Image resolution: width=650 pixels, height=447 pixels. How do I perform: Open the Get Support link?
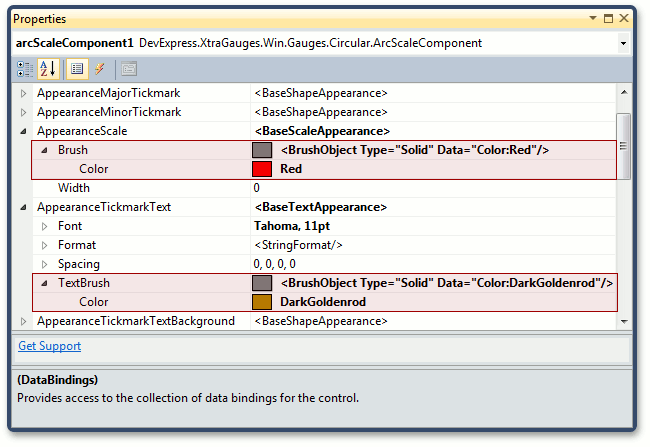50,346
